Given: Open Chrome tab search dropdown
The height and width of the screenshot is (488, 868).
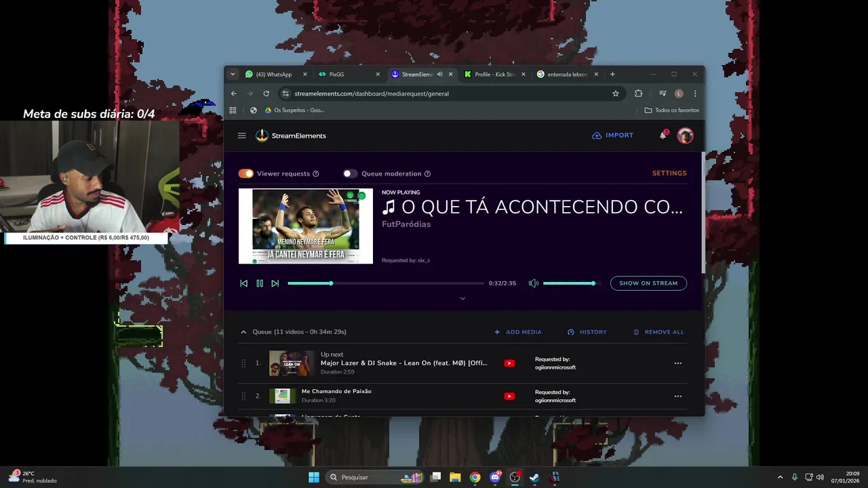Looking at the screenshot, I should point(233,75).
